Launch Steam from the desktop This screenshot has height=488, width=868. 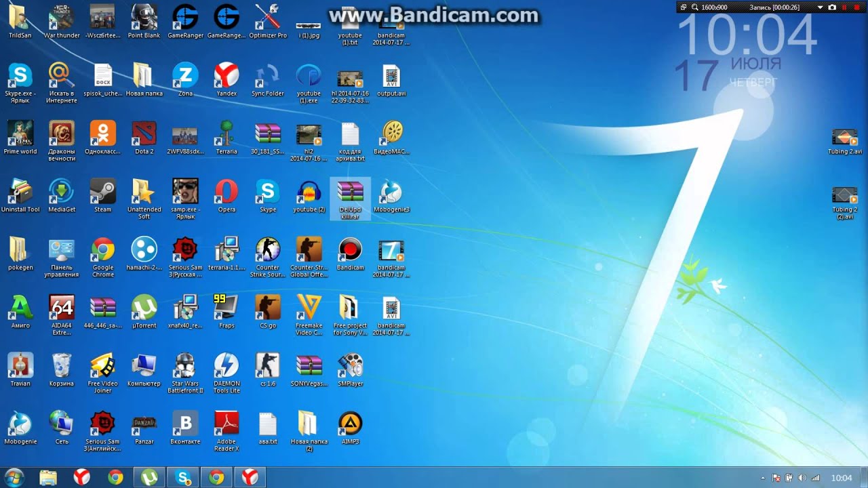pos(103,196)
